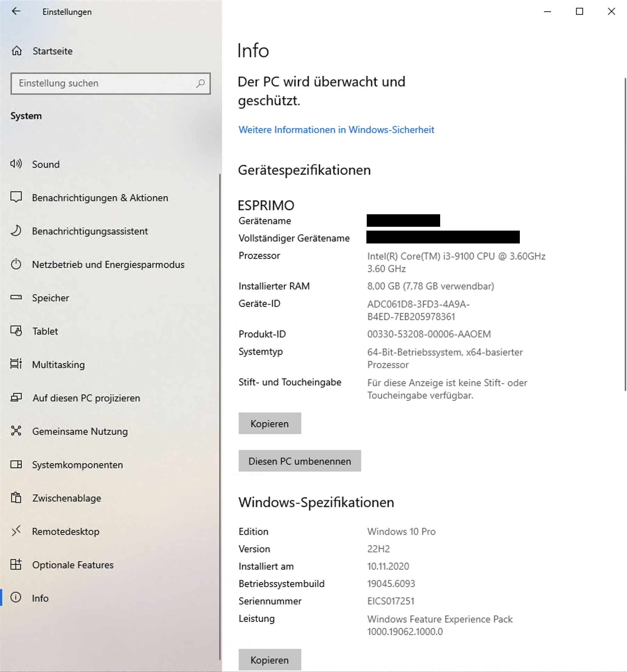Select the Tablet icon
Screen dimensions: 627x672
point(16,331)
